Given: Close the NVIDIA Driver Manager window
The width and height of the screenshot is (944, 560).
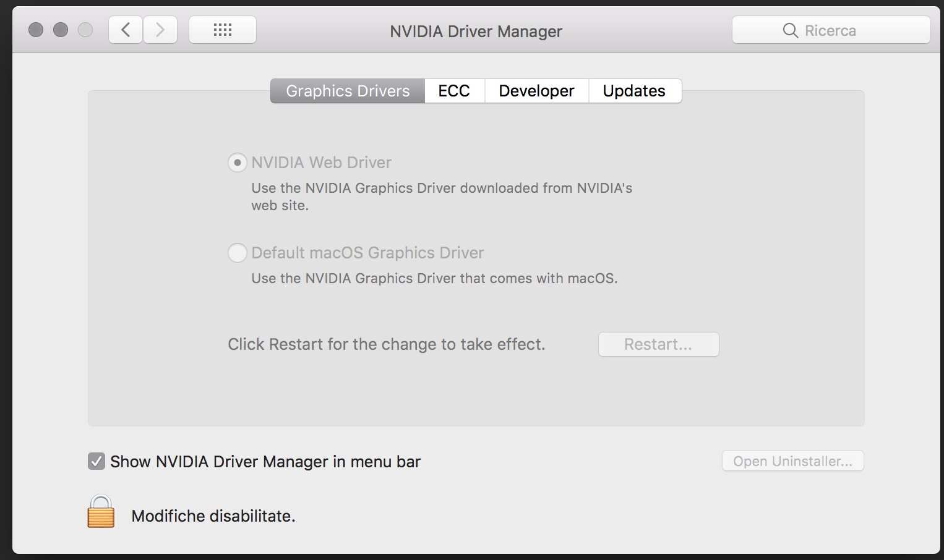Looking at the screenshot, I should tap(36, 30).
